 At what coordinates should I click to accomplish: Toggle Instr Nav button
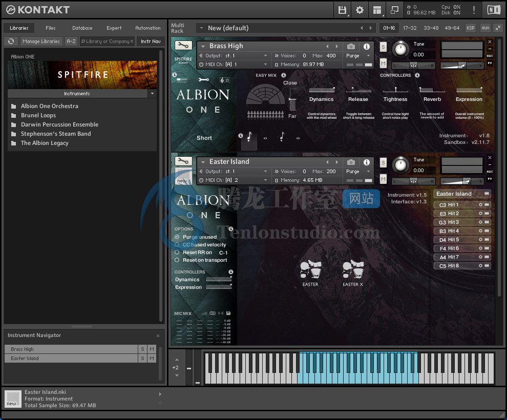tap(151, 41)
